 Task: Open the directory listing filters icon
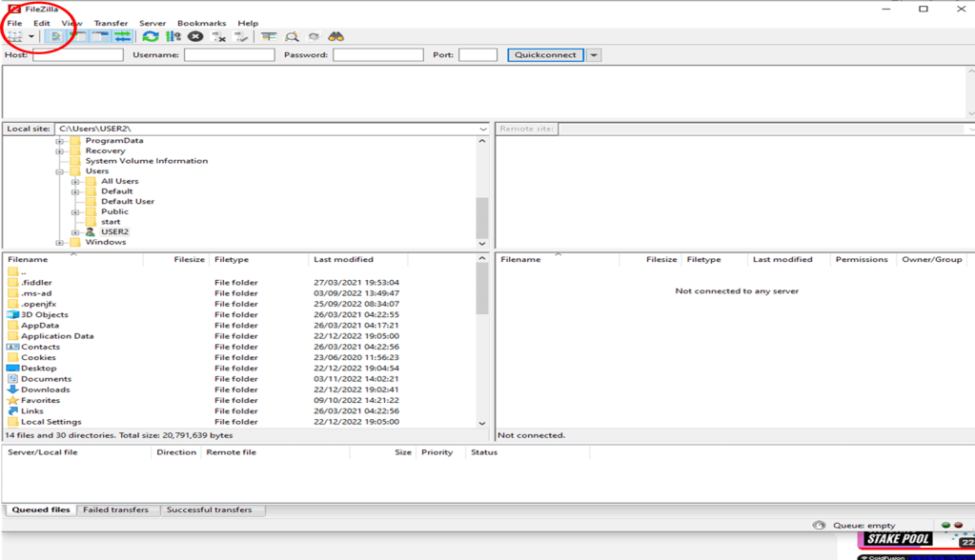(269, 37)
